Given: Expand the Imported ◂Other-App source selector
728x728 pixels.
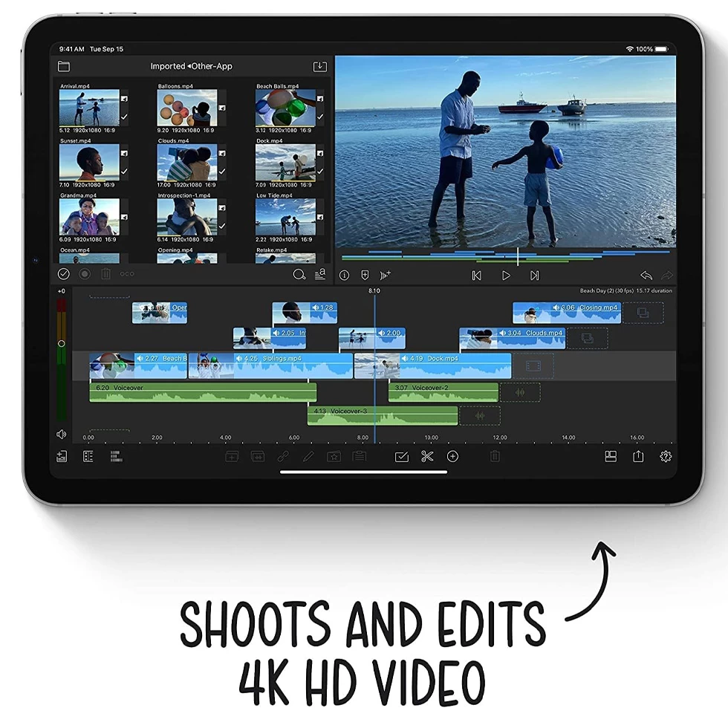Looking at the screenshot, I should [x=192, y=66].
